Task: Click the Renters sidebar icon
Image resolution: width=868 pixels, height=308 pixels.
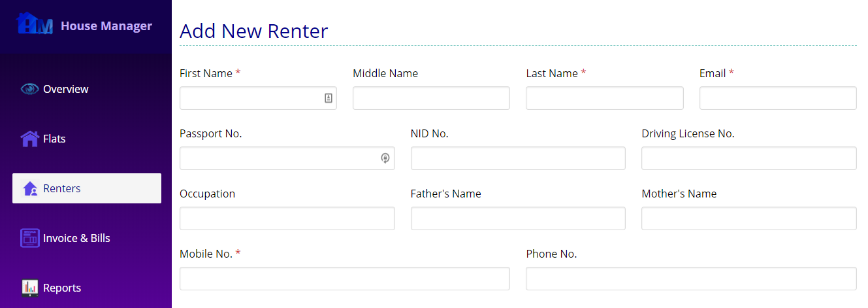Action: [x=30, y=188]
